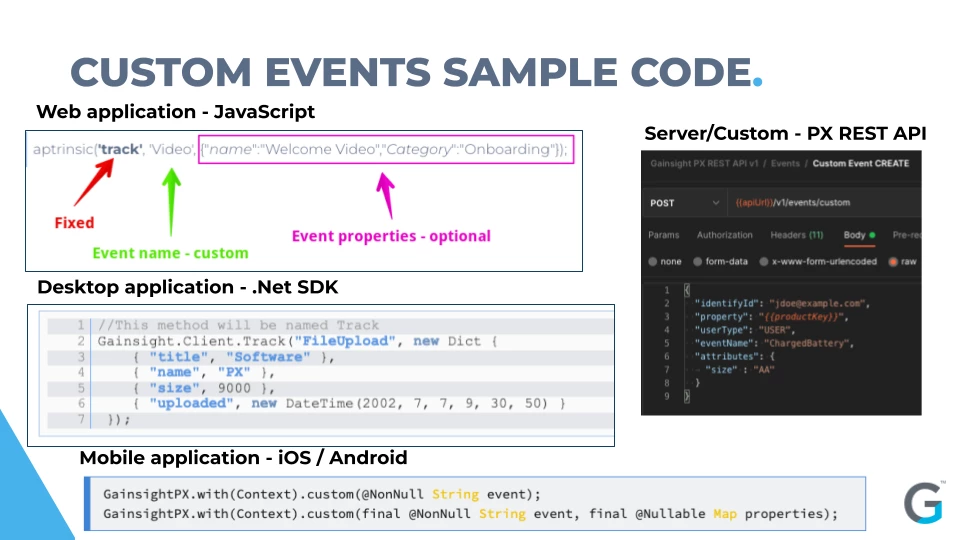Click the 'Video' event name in JavaScript code
This screenshot has width=960, height=540.
click(x=172, y=149)
